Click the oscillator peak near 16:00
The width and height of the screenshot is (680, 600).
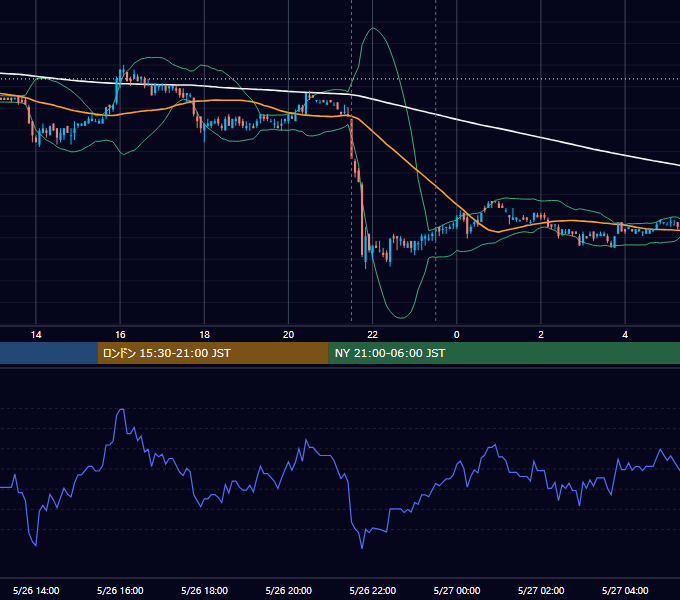pyautogui.click(x=122, y=409)
